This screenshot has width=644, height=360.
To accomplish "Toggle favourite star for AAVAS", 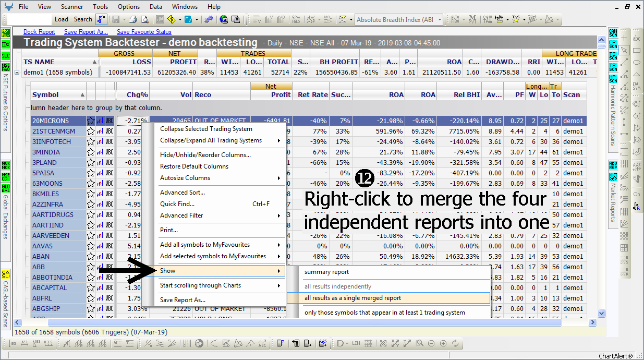I will point(91,246).
